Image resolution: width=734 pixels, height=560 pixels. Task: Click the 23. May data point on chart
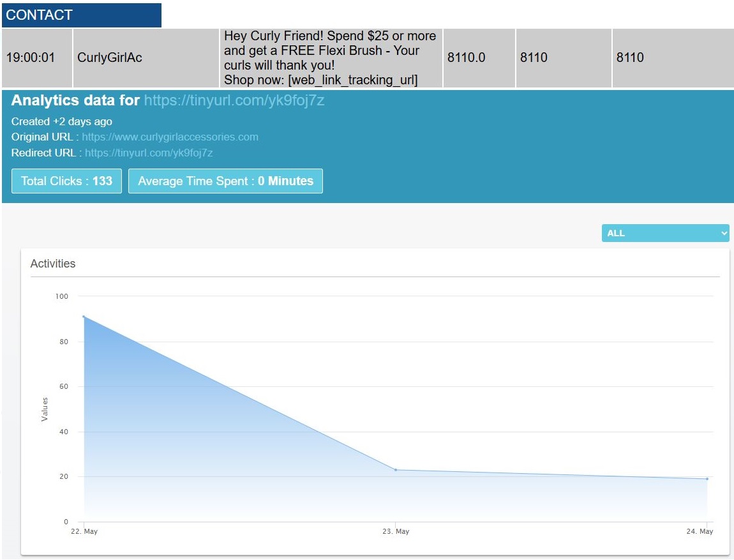396,469
